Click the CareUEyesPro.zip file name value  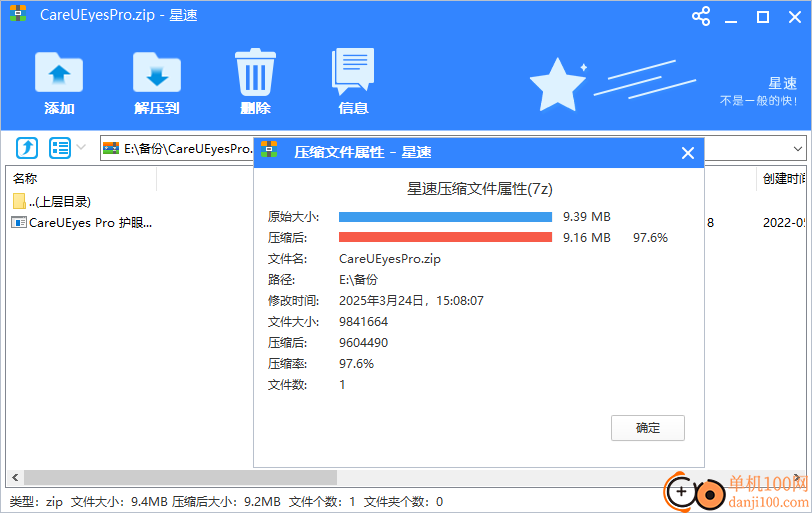(x=389, y=259)
